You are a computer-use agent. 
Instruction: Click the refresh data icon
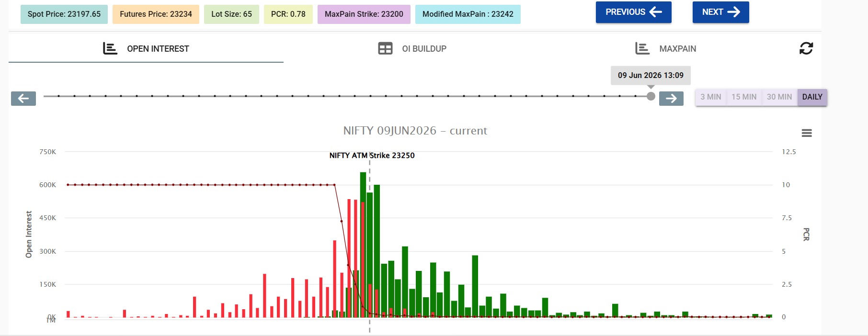tap(806, 48)
